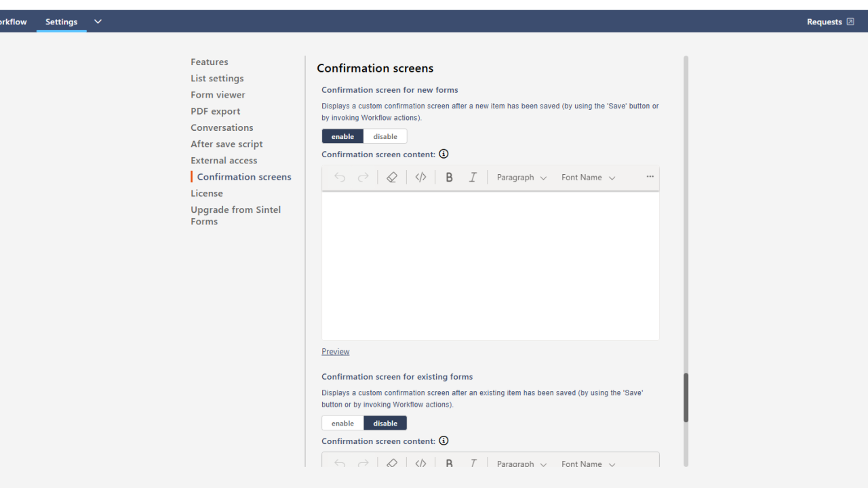
Task: Toggle bold in the new forms editor
Action: (x=449, y=178)
